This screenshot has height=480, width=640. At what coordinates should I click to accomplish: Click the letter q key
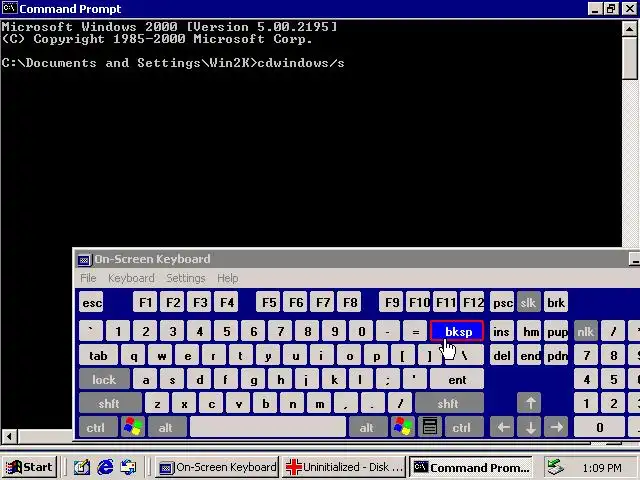pos(133,355)
